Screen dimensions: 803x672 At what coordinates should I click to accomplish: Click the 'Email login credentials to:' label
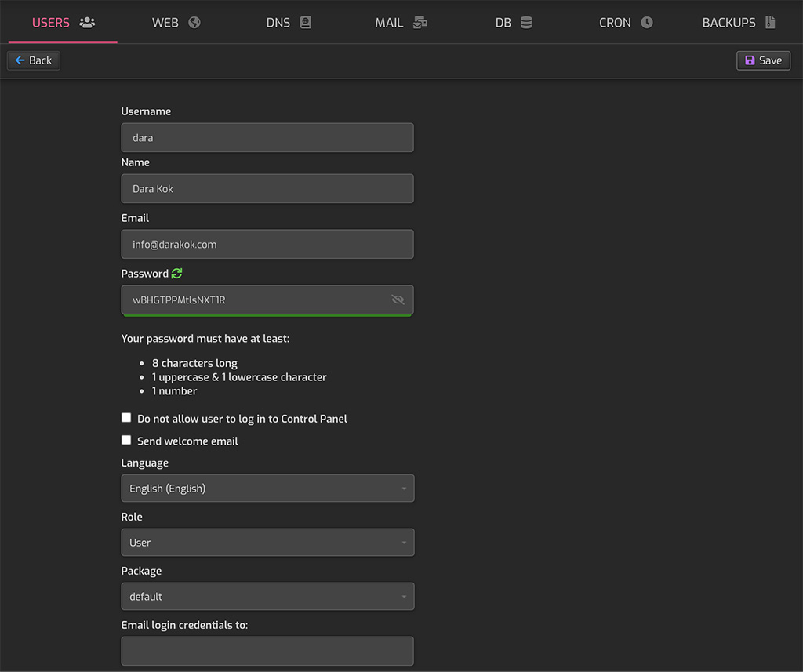tap(184, 625)
